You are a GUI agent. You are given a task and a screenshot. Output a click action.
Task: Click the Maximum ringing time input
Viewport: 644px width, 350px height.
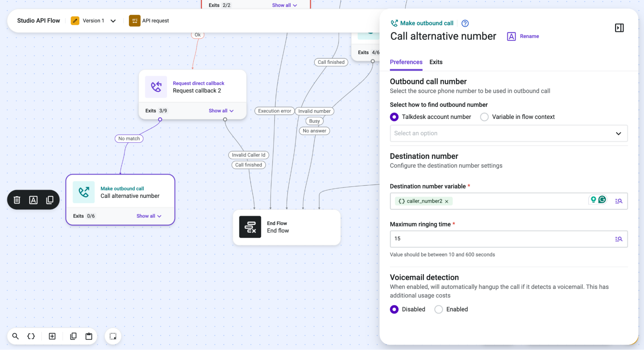pos(509,239)
